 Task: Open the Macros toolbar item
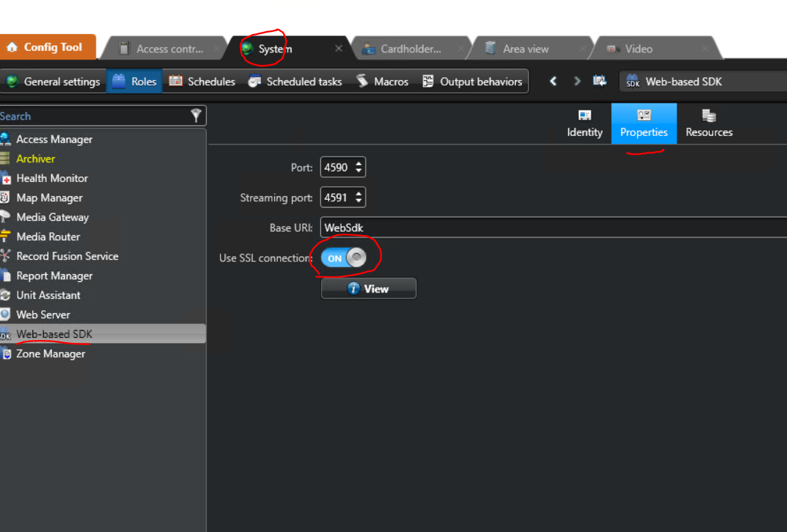(383, 81)
